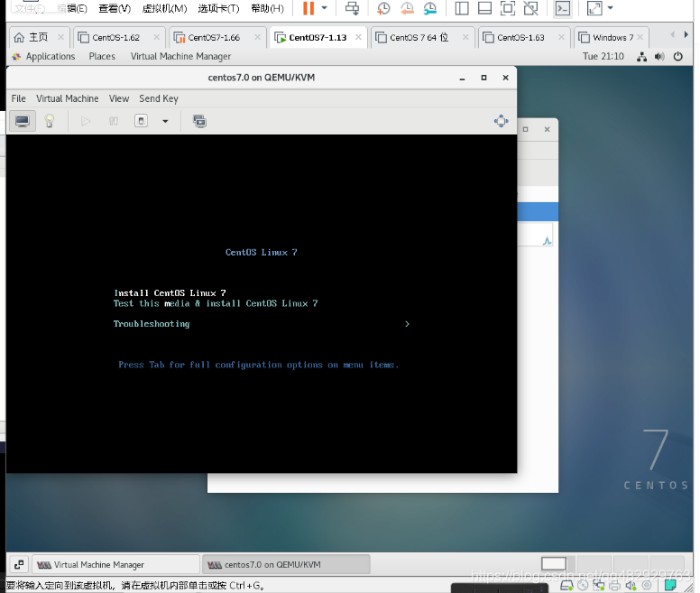Click the hard disk device icon in VMware status bar

566,586
